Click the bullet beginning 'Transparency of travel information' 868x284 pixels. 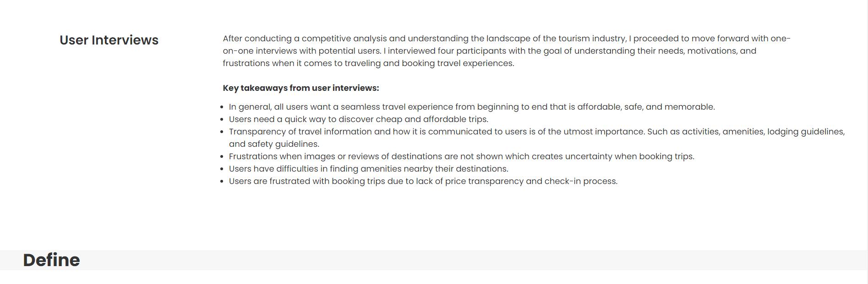coord(536,132)
